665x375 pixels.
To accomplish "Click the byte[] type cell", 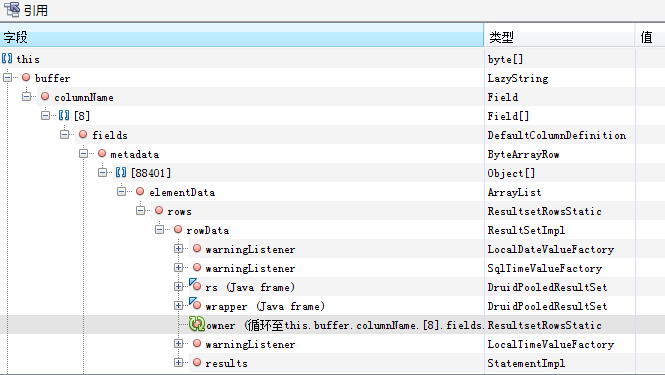I will (x=559, y=59).
